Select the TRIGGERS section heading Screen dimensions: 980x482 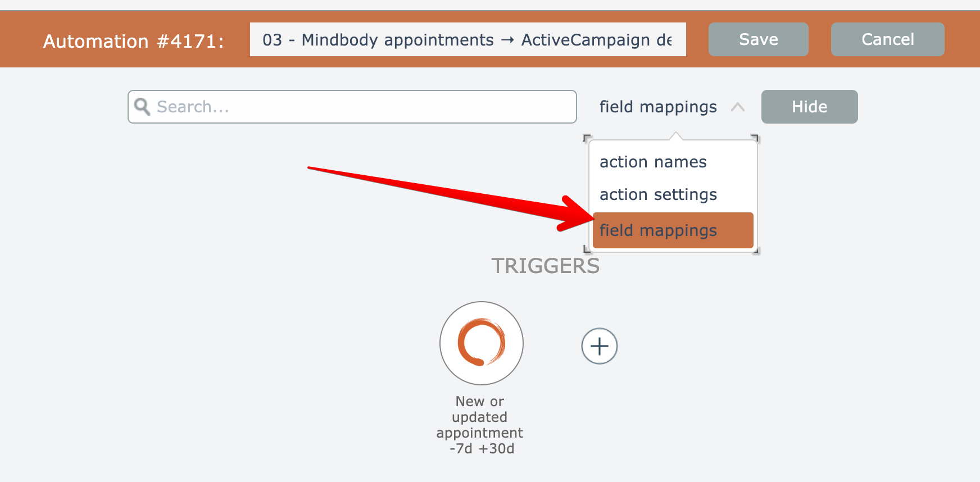pyautogui.click(x=545, y=266)
